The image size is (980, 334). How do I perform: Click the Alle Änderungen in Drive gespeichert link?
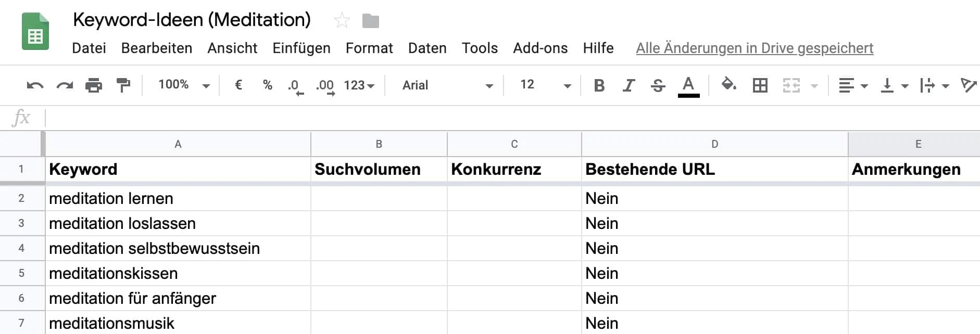tap(755, 48)
